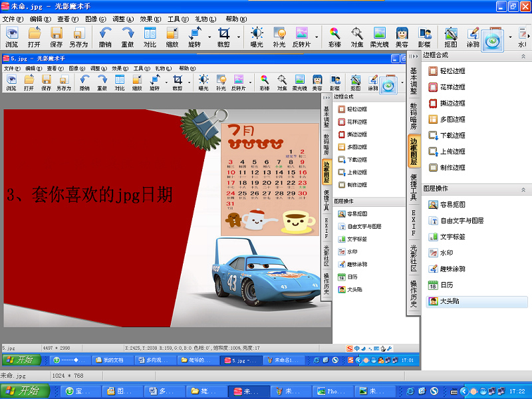
Task: Choose 下载边框 in the main window's right panel
Action: coord(447,136)
